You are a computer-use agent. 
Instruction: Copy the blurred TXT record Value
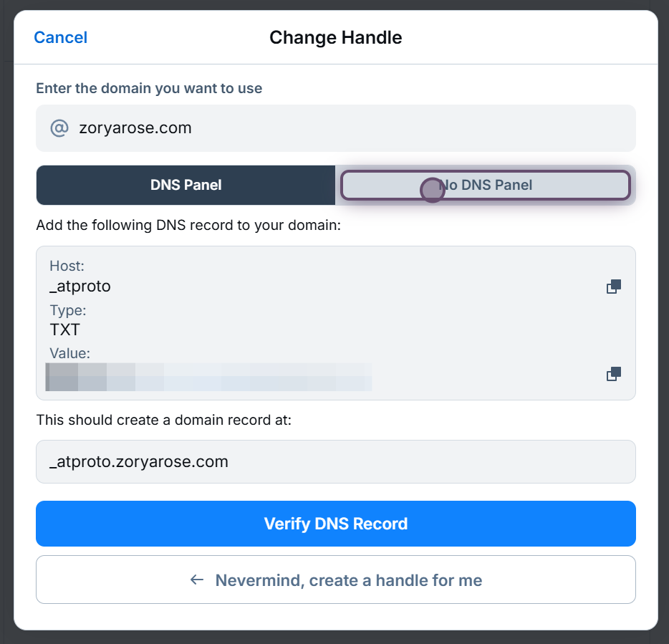[613, 374]
